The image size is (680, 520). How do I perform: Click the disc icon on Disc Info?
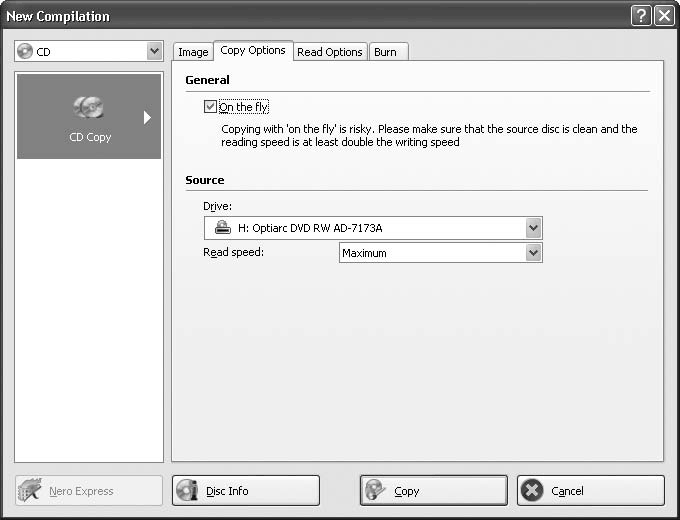click(x=187, y=491)
